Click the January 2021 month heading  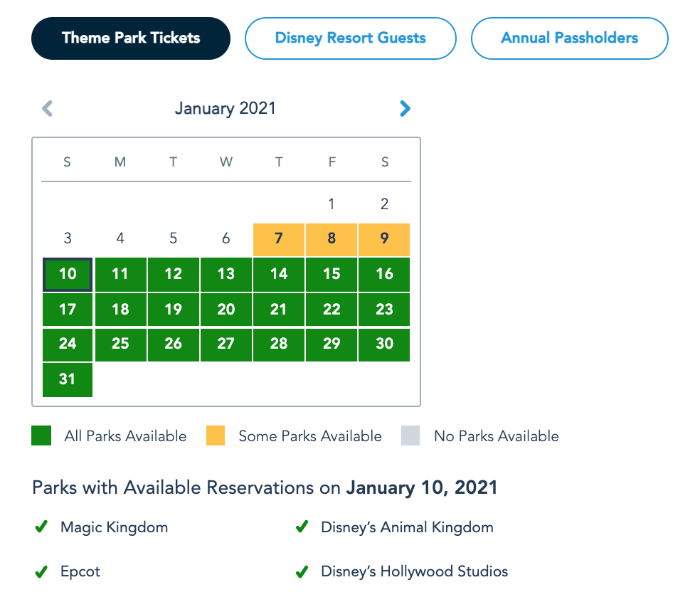[226, 109]
